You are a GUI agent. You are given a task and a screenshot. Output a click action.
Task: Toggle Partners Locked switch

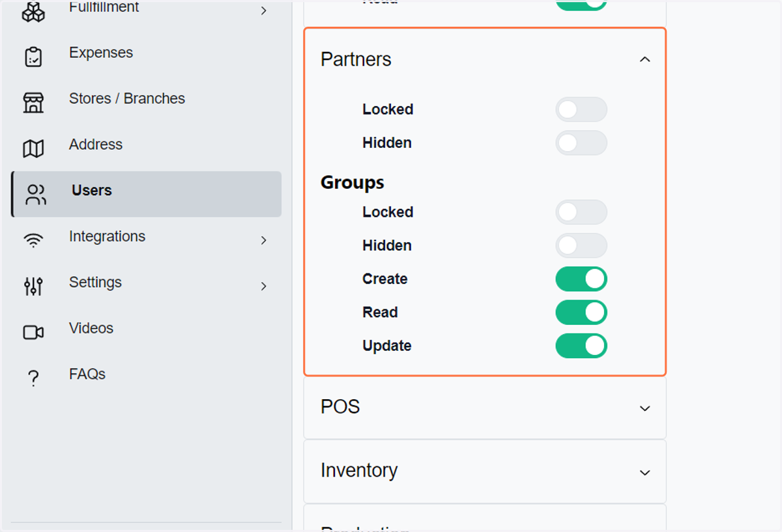coord(581,109)
